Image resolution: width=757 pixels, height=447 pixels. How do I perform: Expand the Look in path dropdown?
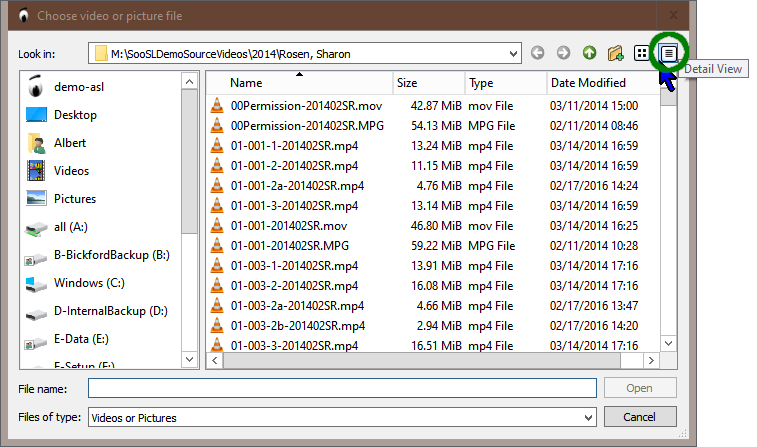[x=513, y=54]
